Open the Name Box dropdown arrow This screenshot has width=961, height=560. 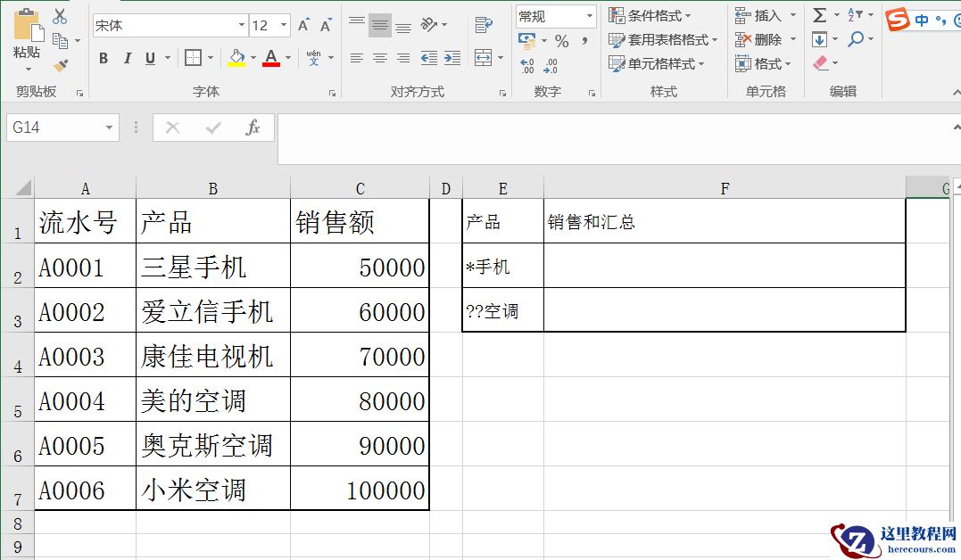109,128
